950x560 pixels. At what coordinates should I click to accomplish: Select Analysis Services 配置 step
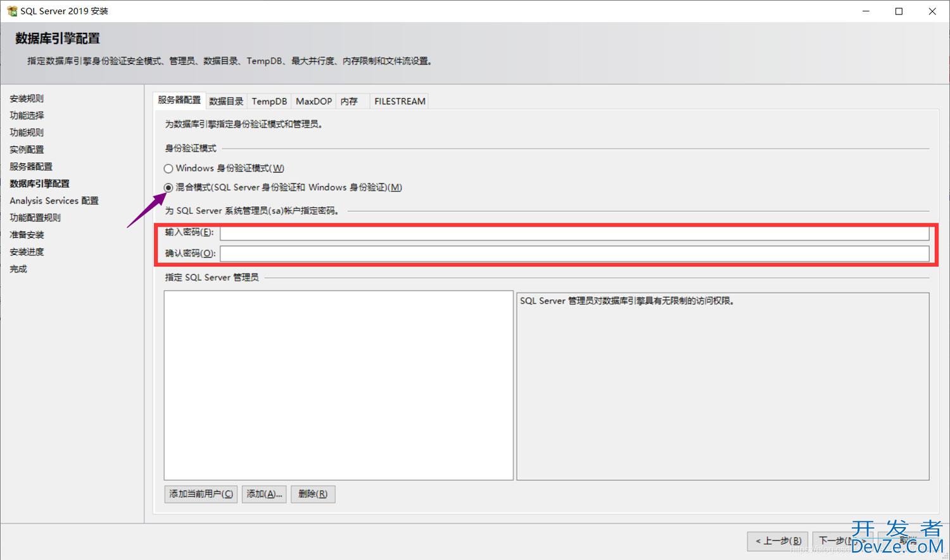(54, 201)
